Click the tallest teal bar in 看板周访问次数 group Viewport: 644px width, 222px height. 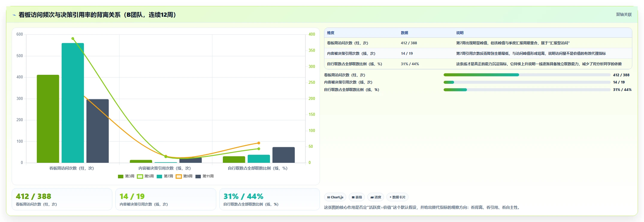click(x=73, y=103)
